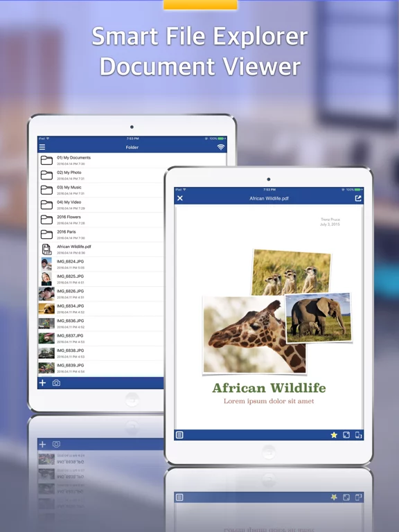
Task: Click the '2016 Flowers' folder name
Action: (69, 217)
